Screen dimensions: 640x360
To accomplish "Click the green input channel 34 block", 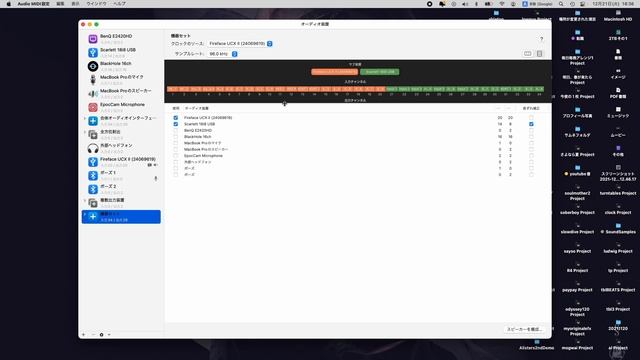I will pos(539,89).
